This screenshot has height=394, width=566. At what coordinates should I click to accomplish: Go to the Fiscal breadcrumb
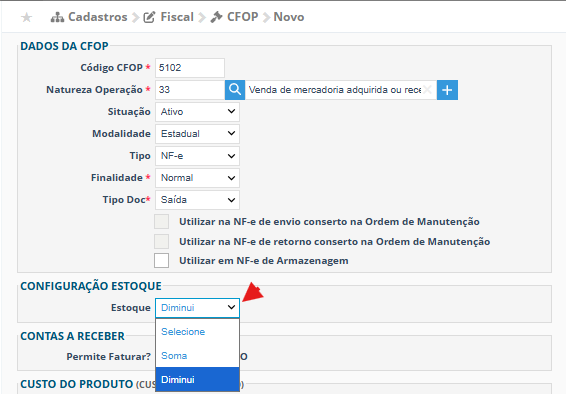177,17
